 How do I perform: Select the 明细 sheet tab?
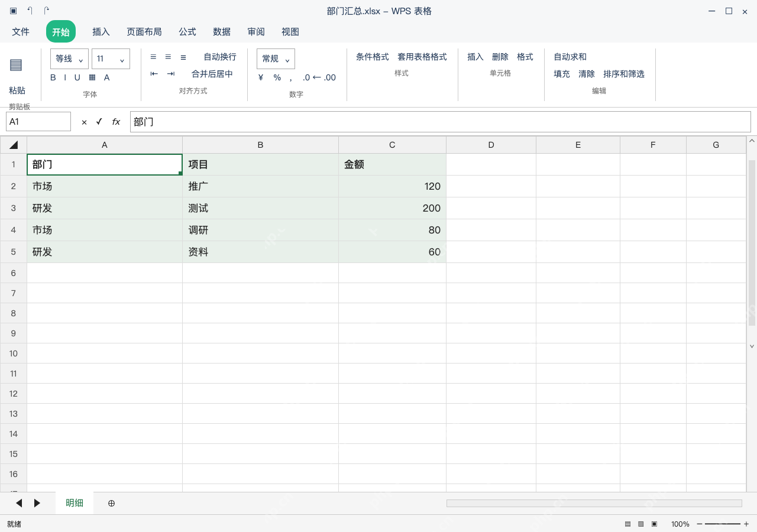[75, 503]
